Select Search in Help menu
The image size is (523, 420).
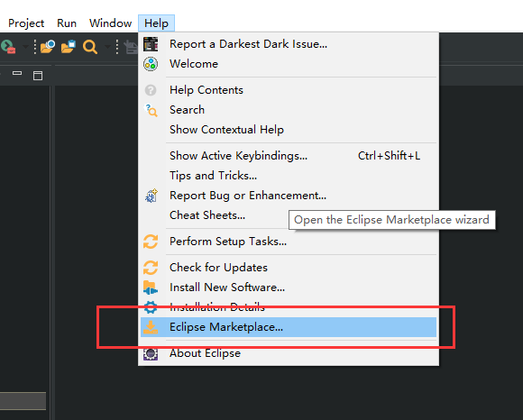[289, 110]
